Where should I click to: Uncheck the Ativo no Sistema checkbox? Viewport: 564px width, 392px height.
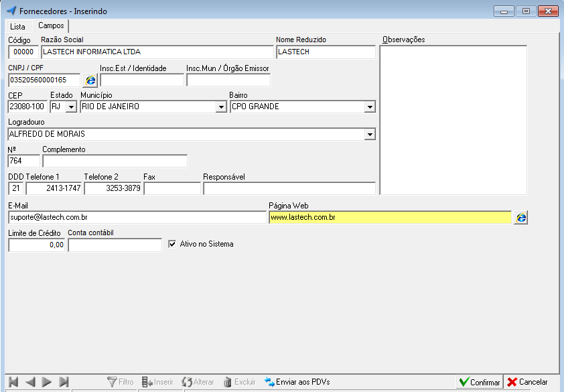click(172, 244)
